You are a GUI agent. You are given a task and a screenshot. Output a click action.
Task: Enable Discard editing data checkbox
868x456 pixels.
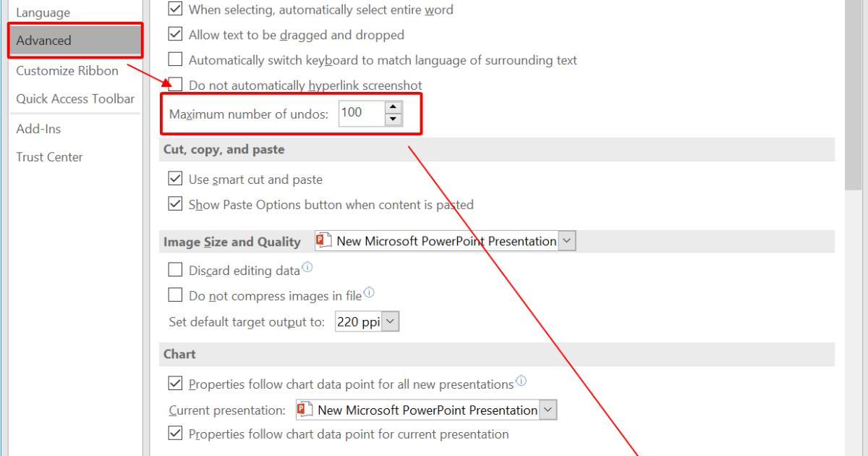coord(175,270)
